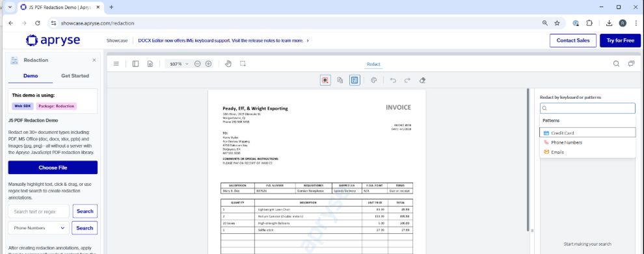Bookmark this page with the star
The height and width of the screenshot is (254, 644).
(557, 23)
